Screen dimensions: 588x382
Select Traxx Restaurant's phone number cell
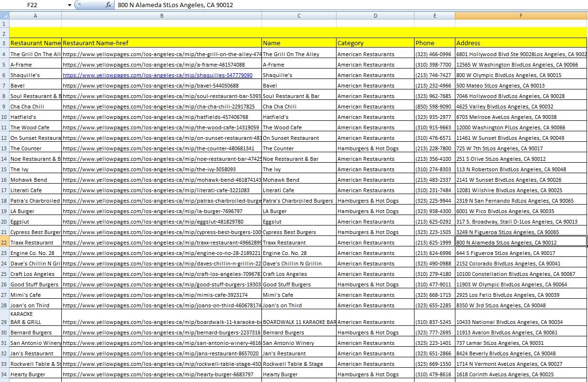click(x=434, y=242)
